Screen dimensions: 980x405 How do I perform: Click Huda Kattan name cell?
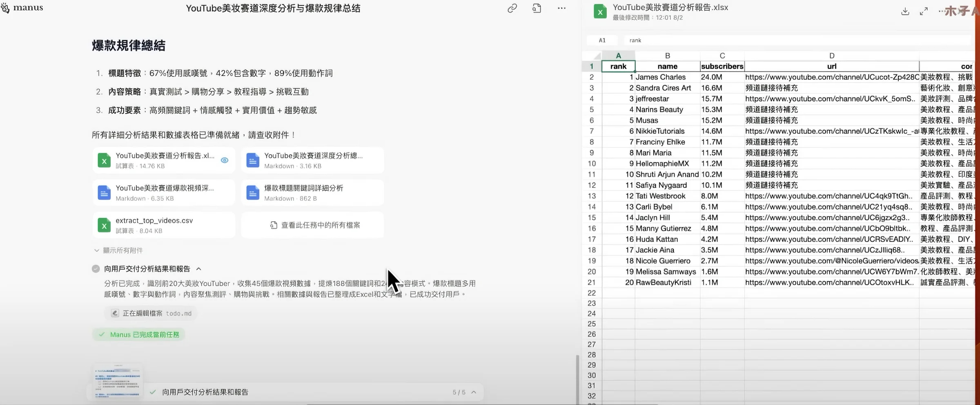tap(668, 239)
